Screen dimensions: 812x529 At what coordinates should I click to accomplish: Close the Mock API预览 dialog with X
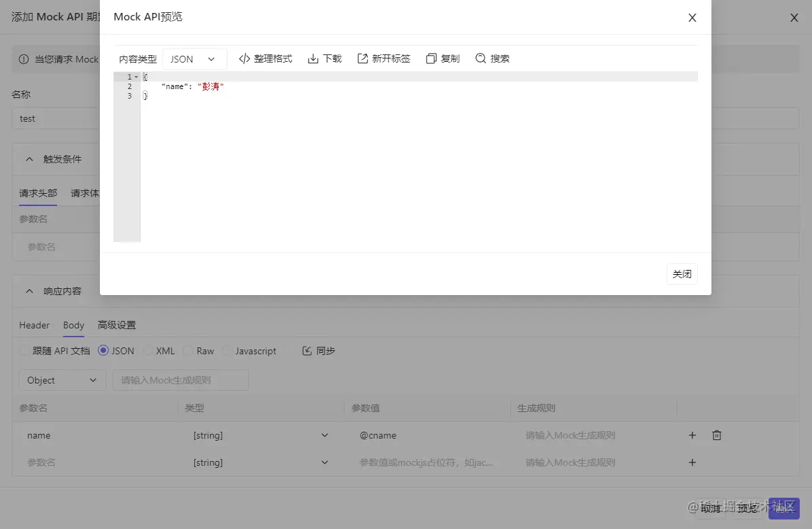tap(692, 18)
